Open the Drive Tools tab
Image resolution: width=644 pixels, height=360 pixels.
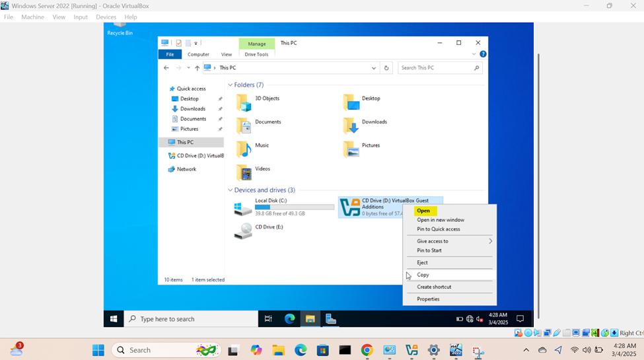[256, 54]
